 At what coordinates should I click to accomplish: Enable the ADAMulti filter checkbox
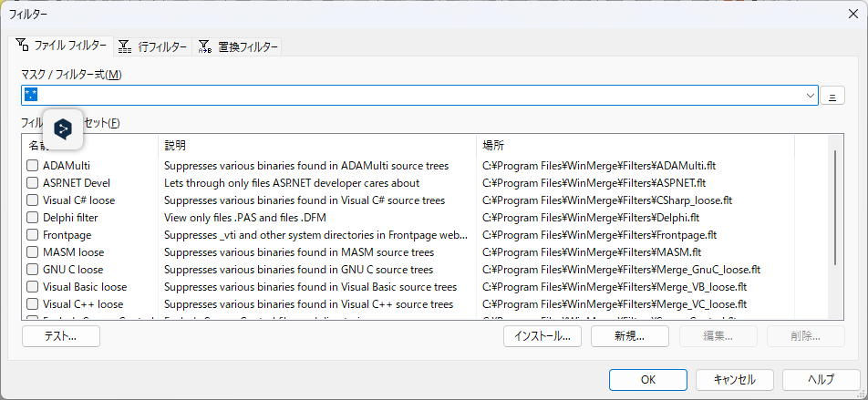[x=32, y=166]
